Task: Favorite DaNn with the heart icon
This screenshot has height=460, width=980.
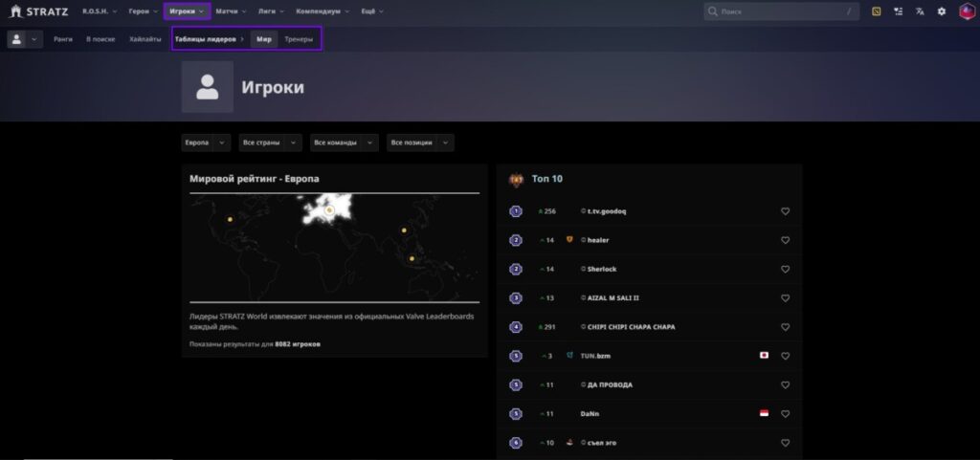Action: click(785, 414)
